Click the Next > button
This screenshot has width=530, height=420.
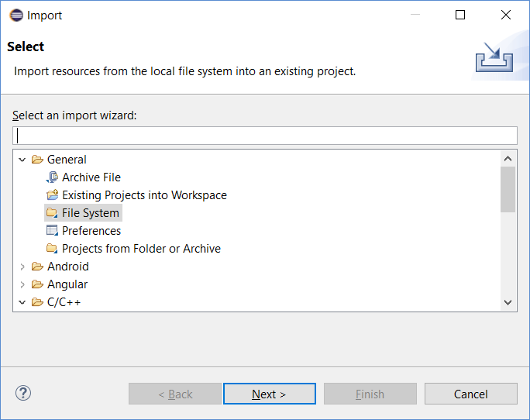point(270,394)
